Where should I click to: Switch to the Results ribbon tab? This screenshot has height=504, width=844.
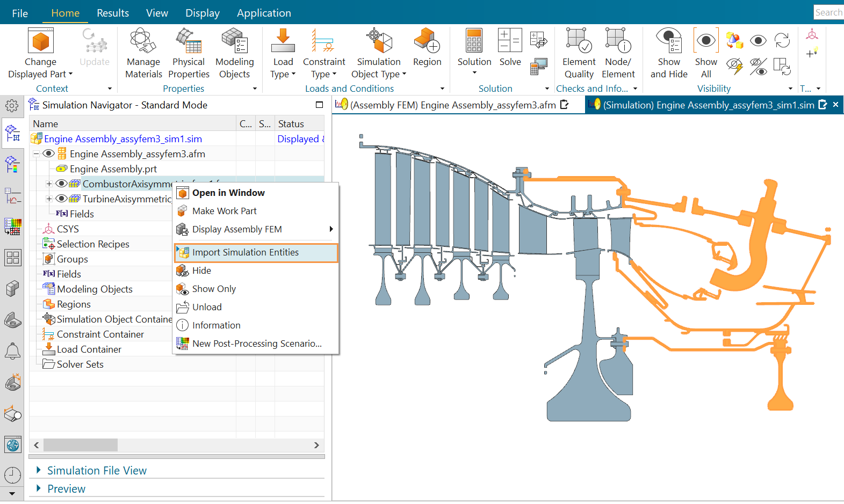[x=113, y=13]
